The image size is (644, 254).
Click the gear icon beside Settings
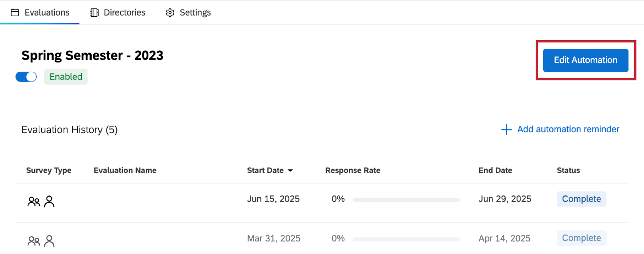[x=170, y=12]
